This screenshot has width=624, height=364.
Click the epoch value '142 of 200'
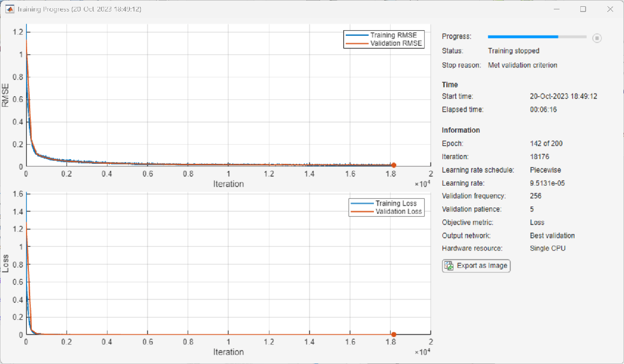546,144
